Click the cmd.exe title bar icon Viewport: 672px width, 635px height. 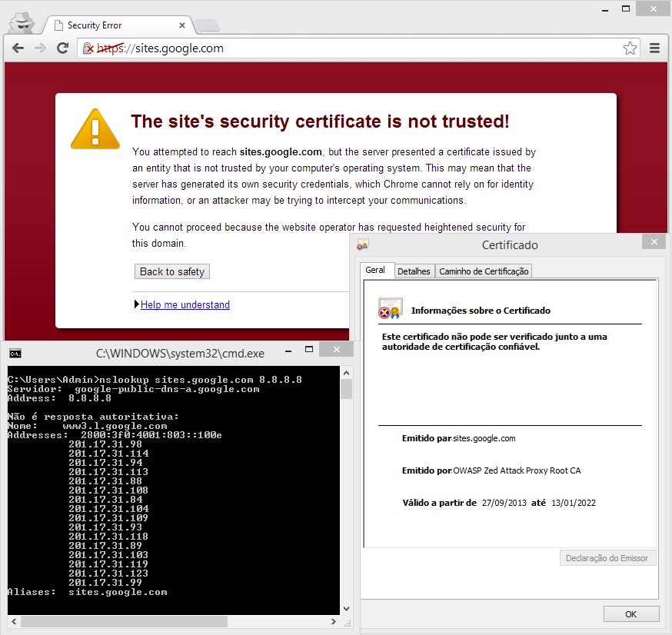(x=15, y=354)
